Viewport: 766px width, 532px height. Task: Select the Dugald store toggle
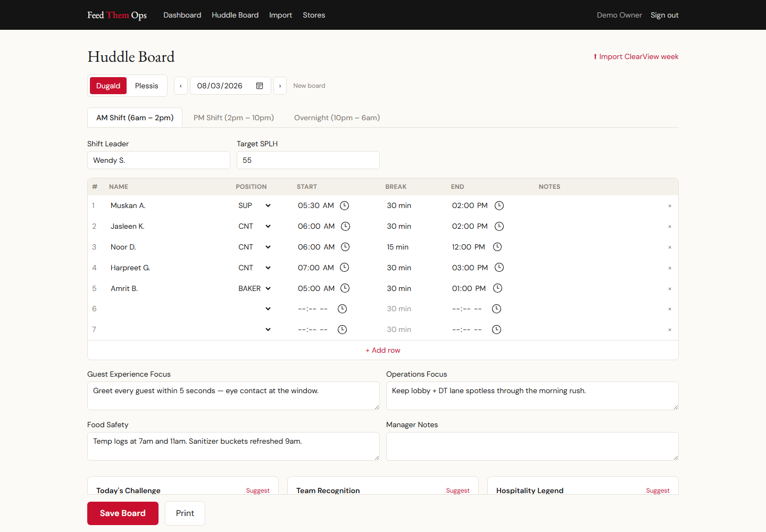(108, 86)
